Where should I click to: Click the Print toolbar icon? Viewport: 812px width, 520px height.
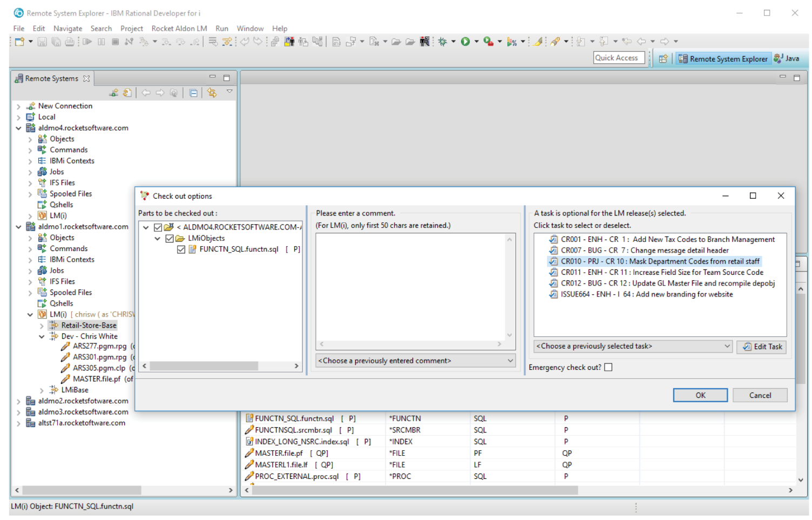click(70, 42)
